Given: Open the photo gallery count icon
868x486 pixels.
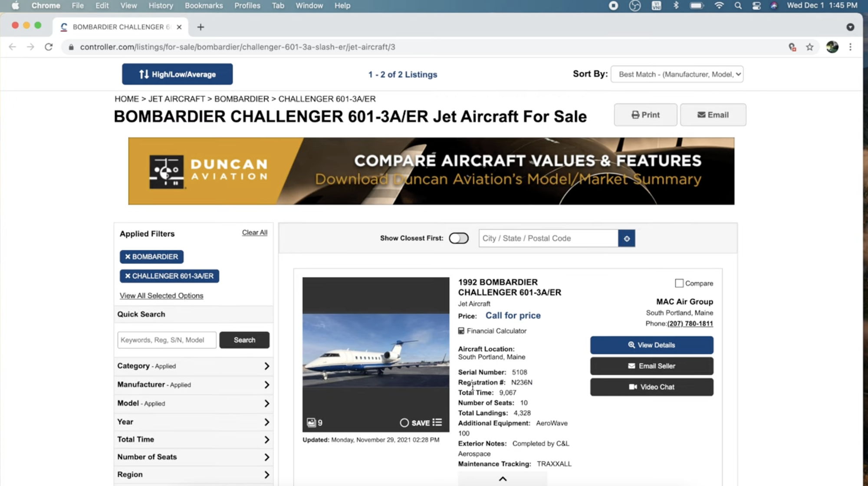Looking at the screenshot, I should tap(311, 423).
